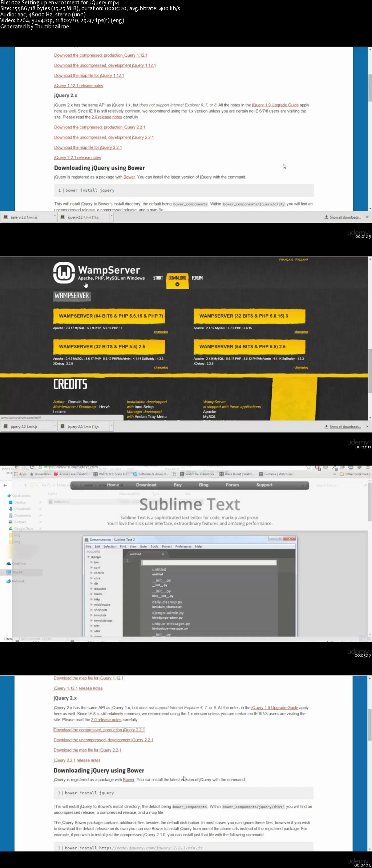Click the OneDrive cloud icon in the faded Explorer sidebar

[9, 564]
